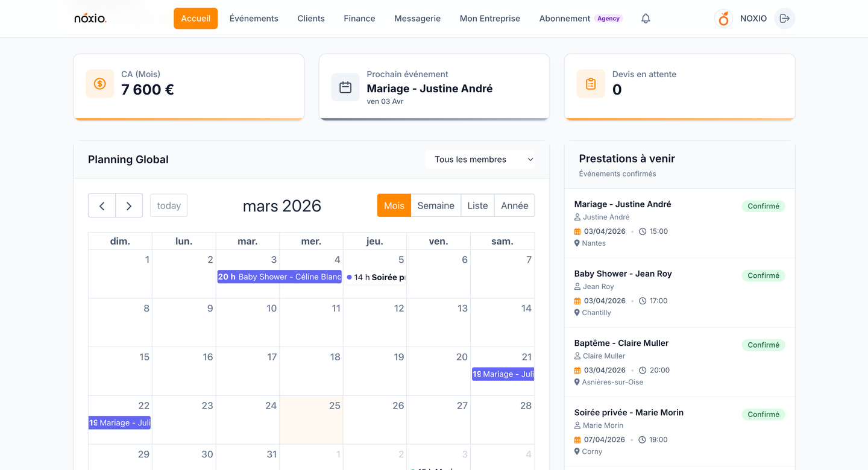Image resolution: width=868 pixels, height=470 pixels.
Task: Click the today button
Action: coord(168,205)
